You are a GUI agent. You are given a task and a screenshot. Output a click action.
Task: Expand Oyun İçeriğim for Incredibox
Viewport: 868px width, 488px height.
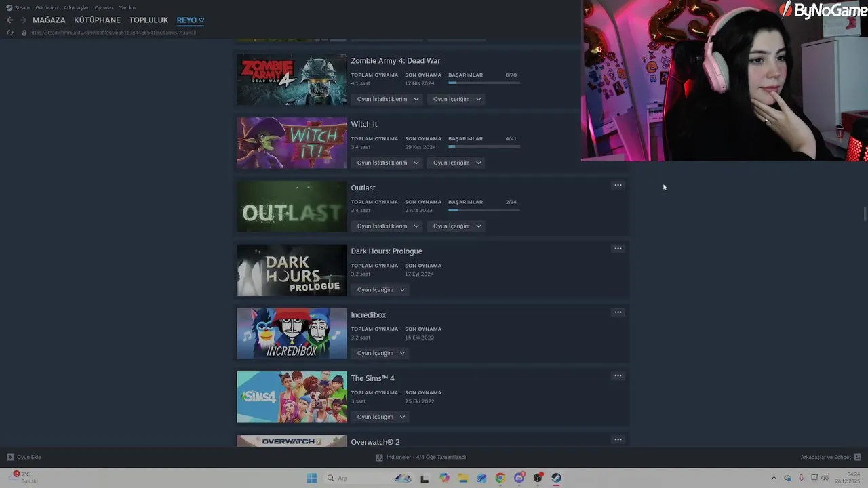381,353
